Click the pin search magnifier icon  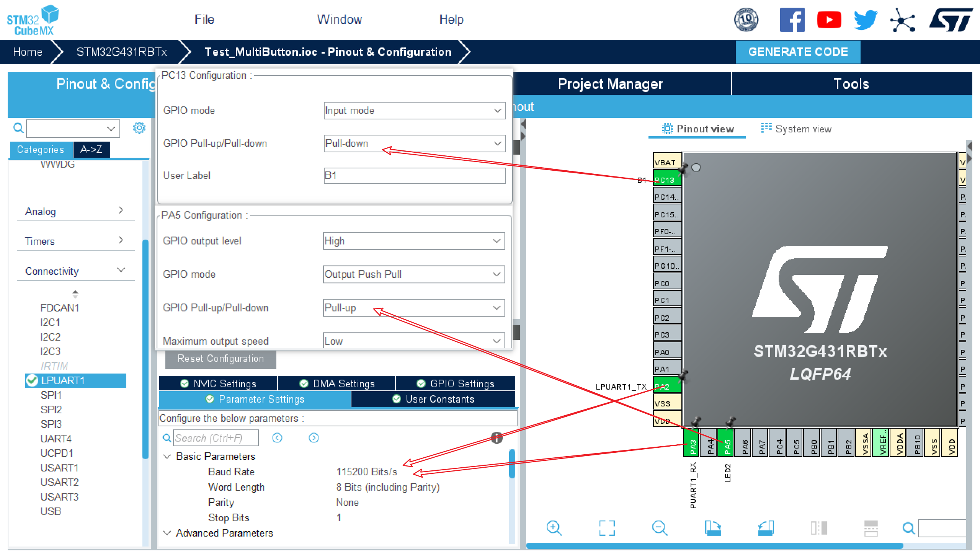coord(908,528)
